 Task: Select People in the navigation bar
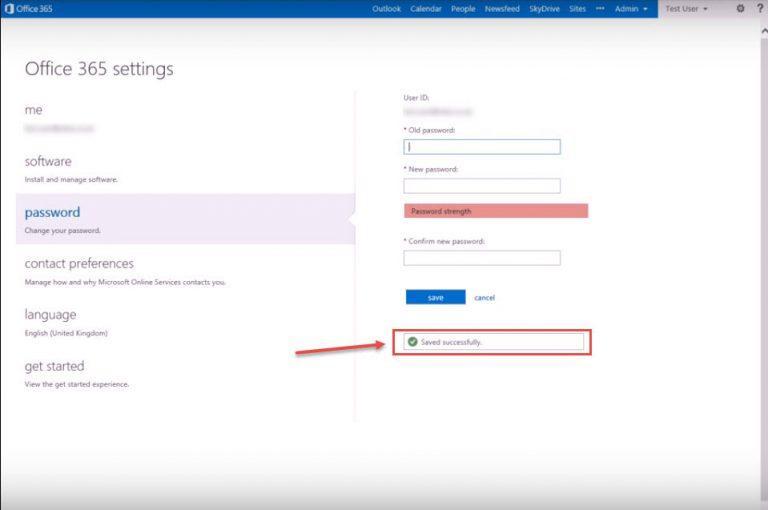tap(463, 8)
